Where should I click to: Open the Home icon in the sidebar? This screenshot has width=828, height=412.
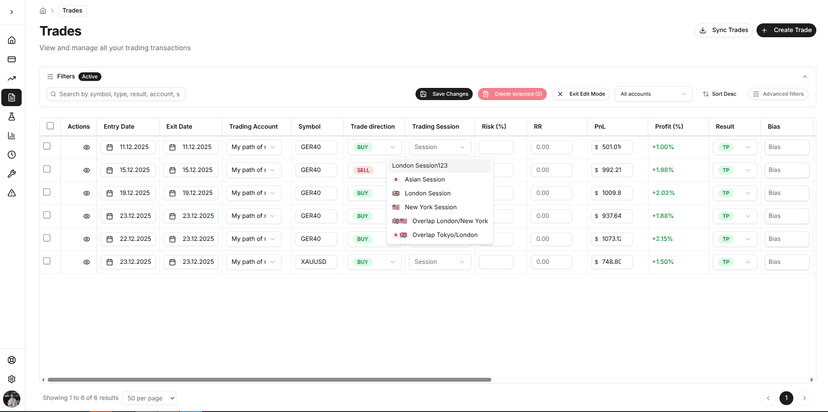coord(12,40)
